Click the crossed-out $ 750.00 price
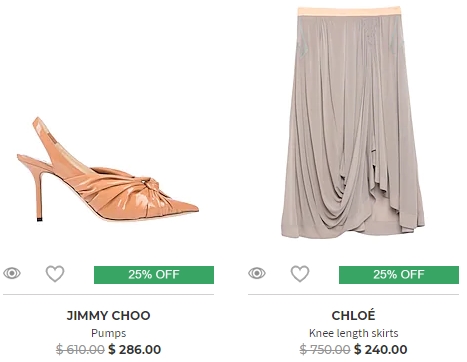This screenshot has width=467, height=362. (x=325, y=349)
